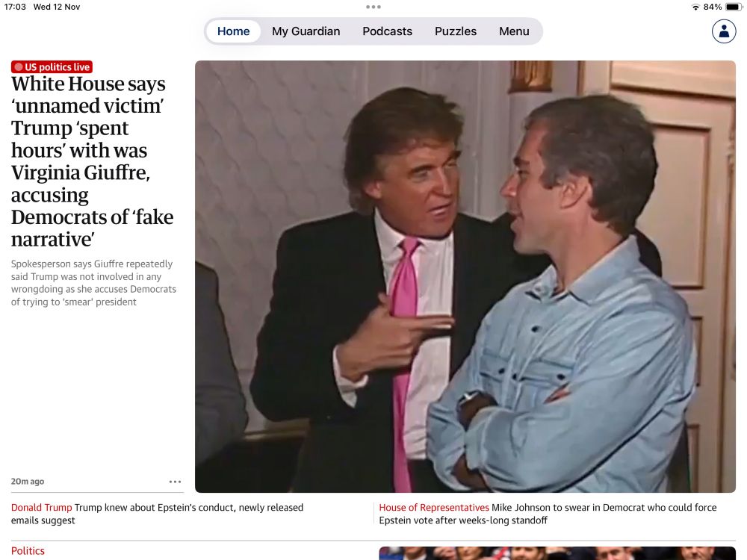Read 'Trump knew about Epstein's conduct' story
This screenshot has height=560, width=747.
(157, 514)
